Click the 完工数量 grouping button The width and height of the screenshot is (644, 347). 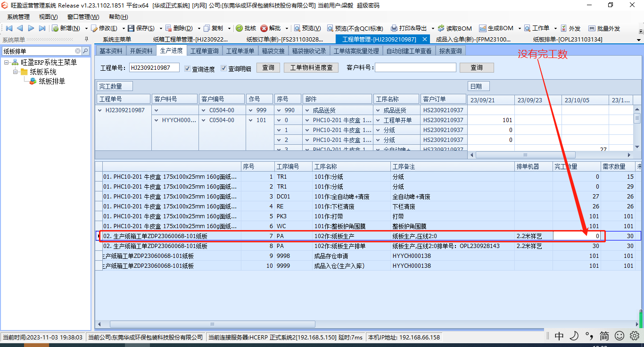click(x=115, y=86)
